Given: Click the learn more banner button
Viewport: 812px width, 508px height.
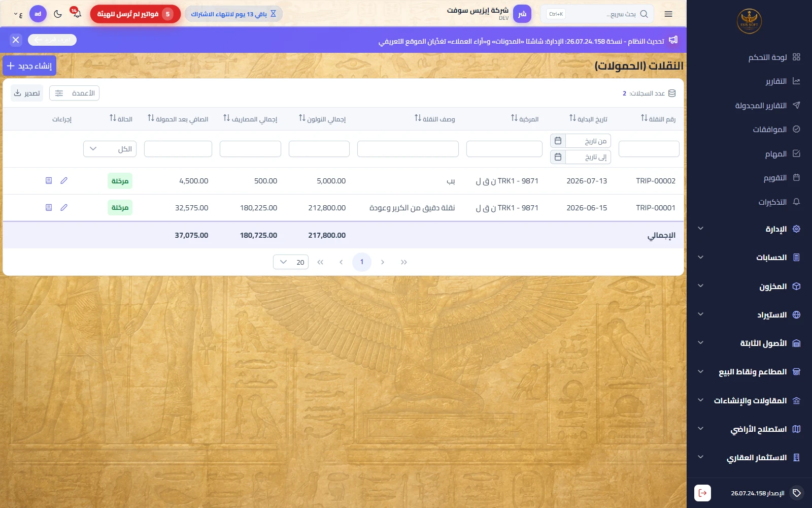Looking at the screenshot, I should (x=52, y=40).
